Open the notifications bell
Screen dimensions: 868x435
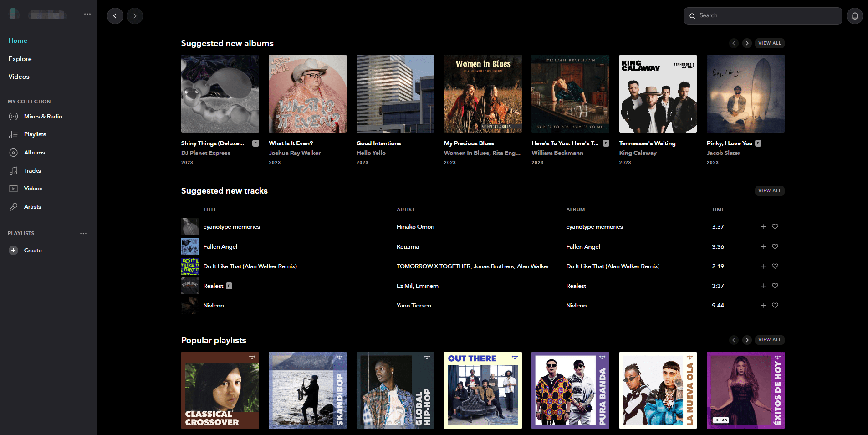click(855, 16)
